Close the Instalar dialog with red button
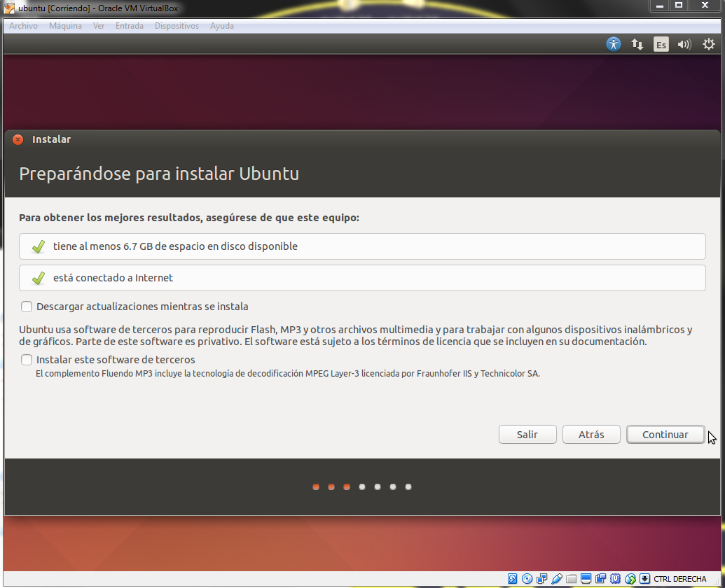The image size is (725, 588). 18,139
